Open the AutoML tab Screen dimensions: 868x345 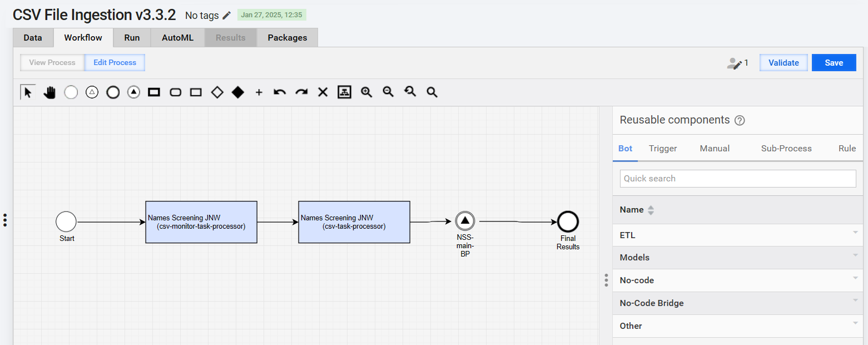tap(178, 38)
